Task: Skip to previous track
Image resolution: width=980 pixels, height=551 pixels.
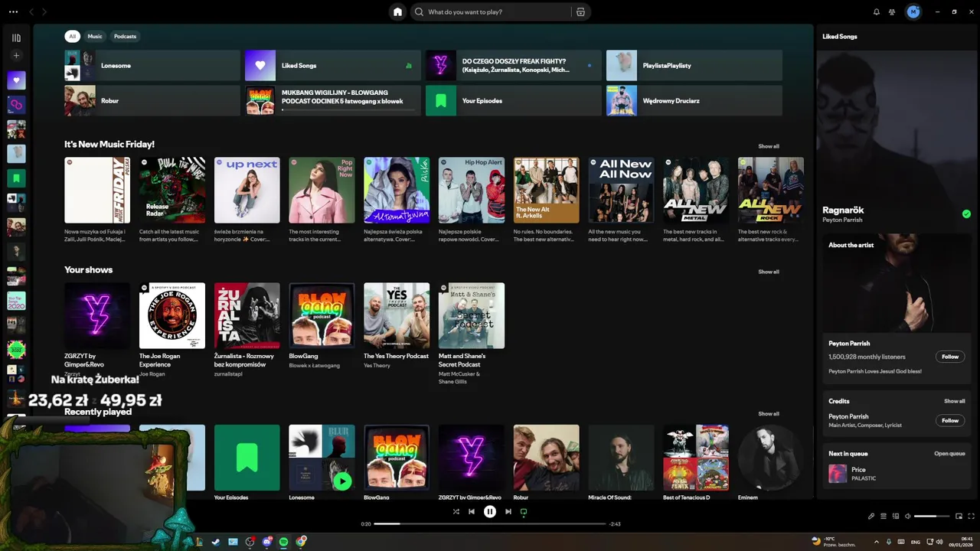Action: tap(472, 511)
